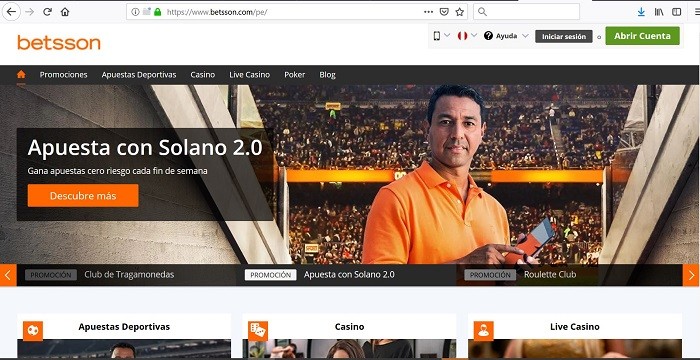Open the Promociones menu item

(63, 75)
